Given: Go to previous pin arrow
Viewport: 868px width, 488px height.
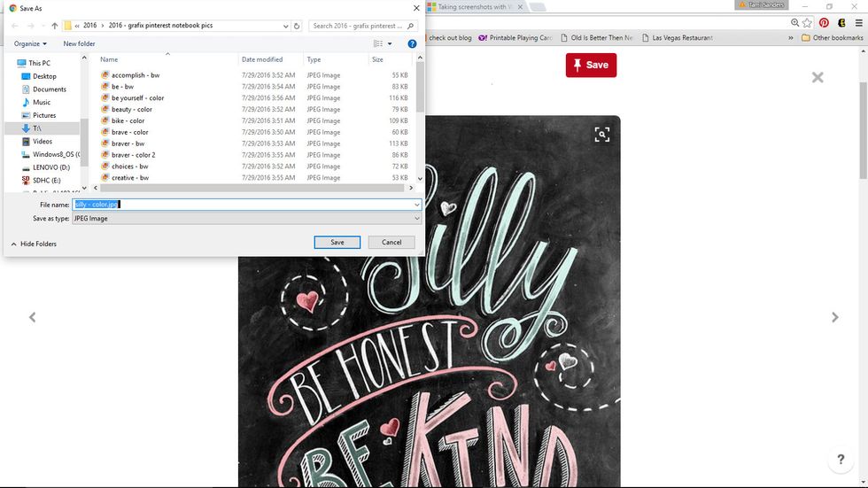Looking at the screenshot, I should pyautogui.click(x=32, y=317).
